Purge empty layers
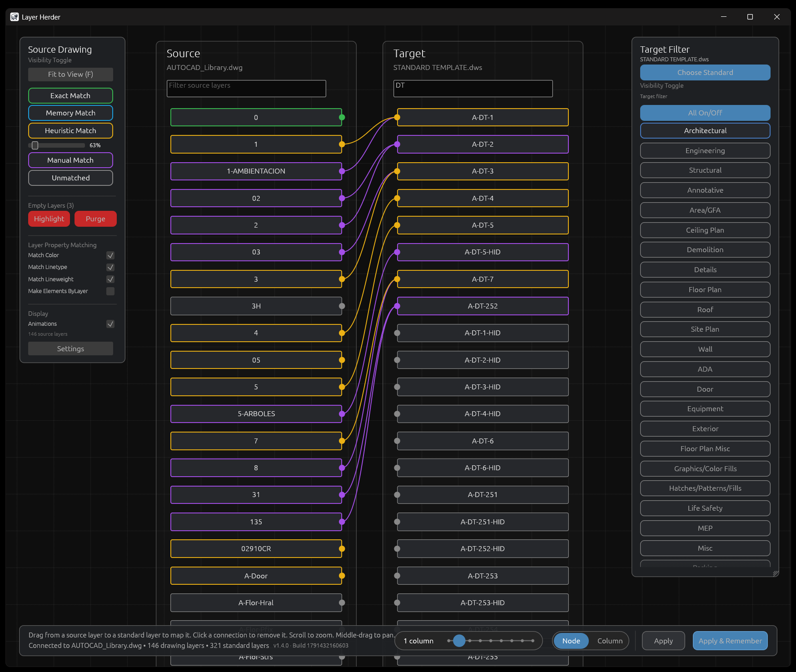This screenshot has height=672, width=796. pos(95,219)
